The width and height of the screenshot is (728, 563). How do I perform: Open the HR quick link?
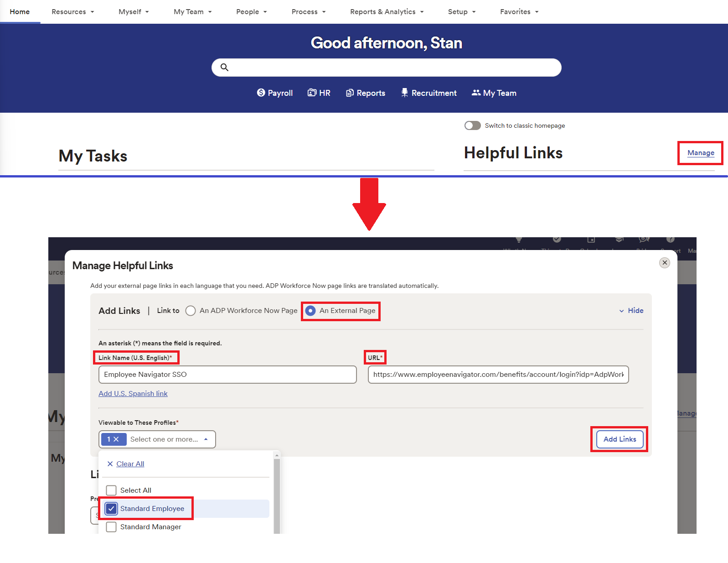tap(319, 93)
